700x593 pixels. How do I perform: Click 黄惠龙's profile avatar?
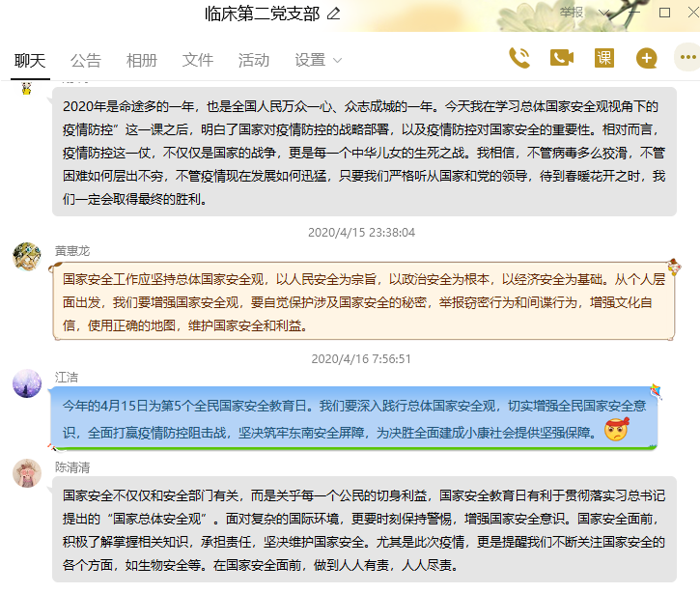point(26,257)
